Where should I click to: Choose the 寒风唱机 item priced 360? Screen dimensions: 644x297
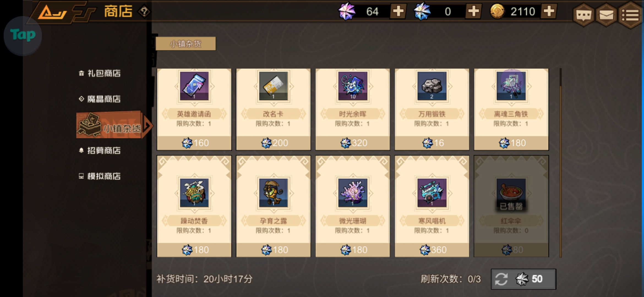[432, 206]
